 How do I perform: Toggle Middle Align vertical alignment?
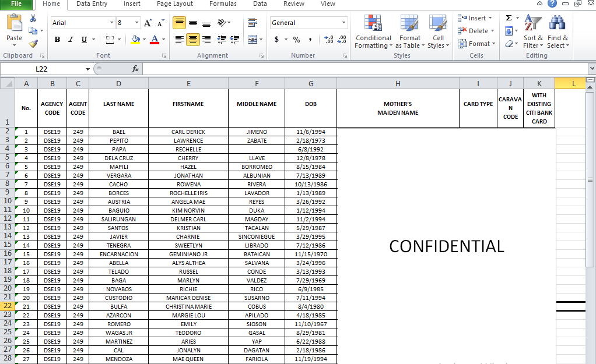pyautogui.click(x=193, y=23)
